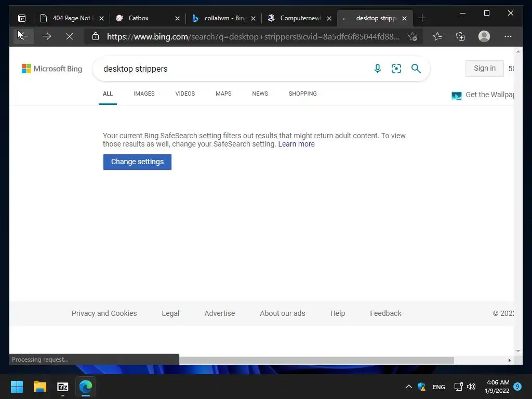Open the Learn more link
Viewport: 532px width, 399px height.
pos(296,144)
